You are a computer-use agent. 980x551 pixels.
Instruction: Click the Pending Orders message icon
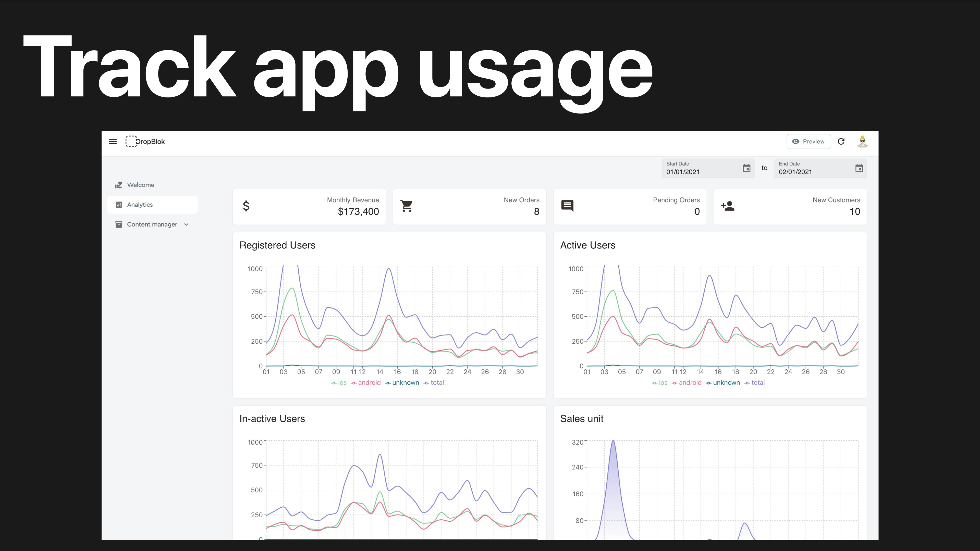coord(567,206)
